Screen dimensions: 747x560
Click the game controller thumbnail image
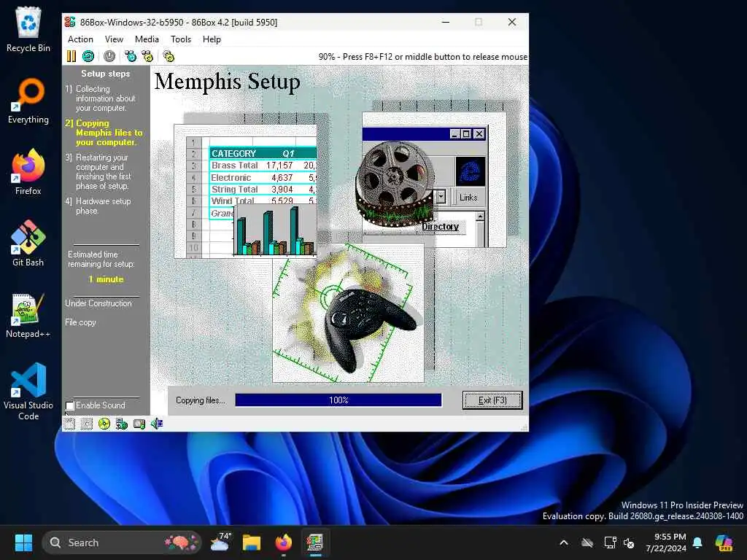click(x=348, y=314)
